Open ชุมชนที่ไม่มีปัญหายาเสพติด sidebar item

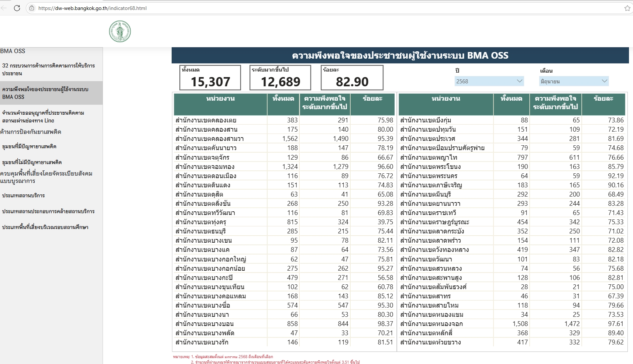tap(51, 162)
